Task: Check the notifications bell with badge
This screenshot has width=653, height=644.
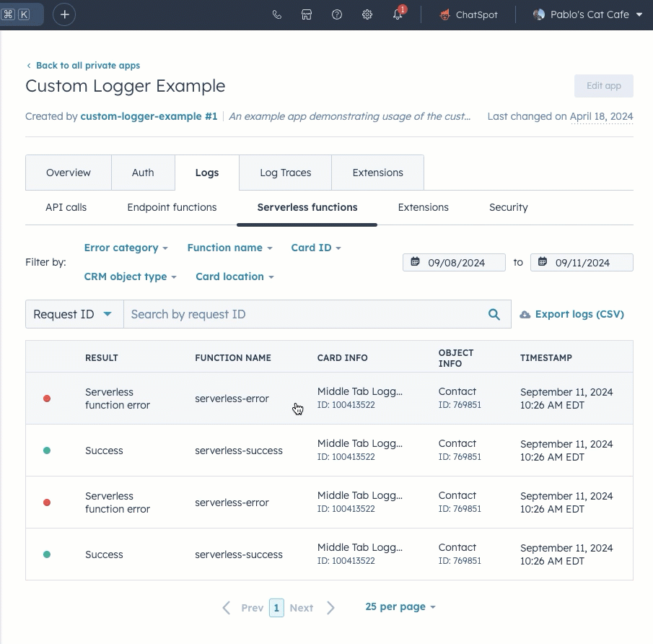Action: click(x=398, y=14)
